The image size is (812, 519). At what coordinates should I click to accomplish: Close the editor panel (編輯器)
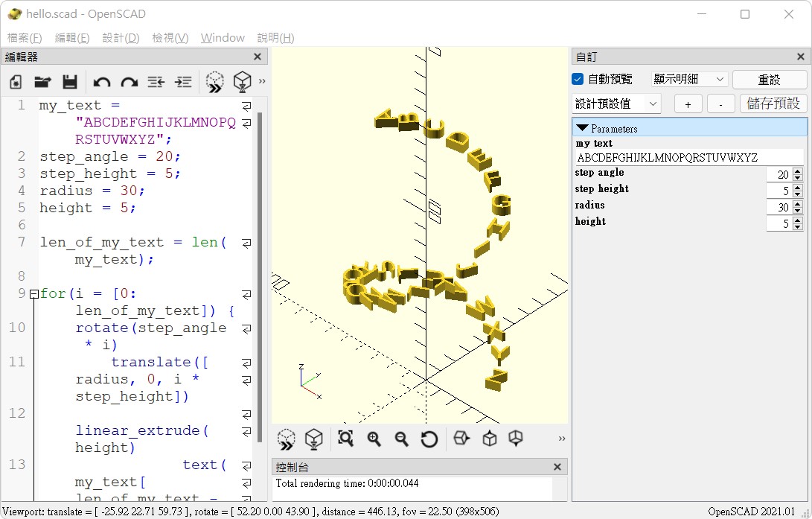258,57
